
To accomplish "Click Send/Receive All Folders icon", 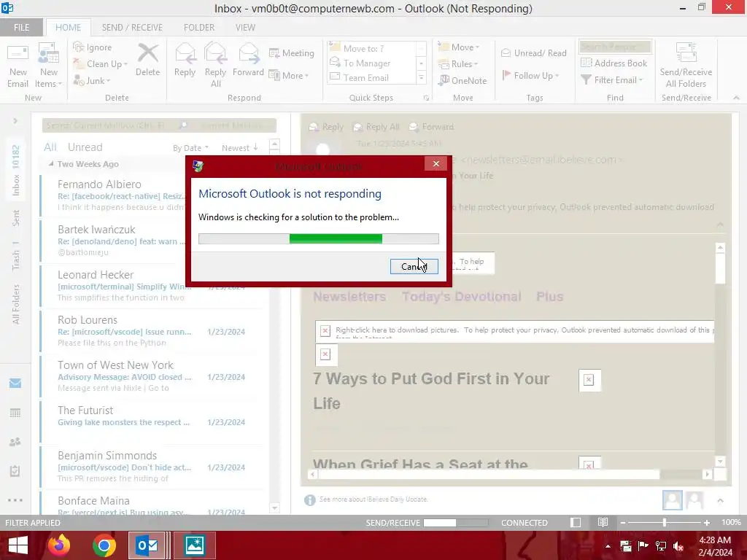I will (x=686, y=52).
